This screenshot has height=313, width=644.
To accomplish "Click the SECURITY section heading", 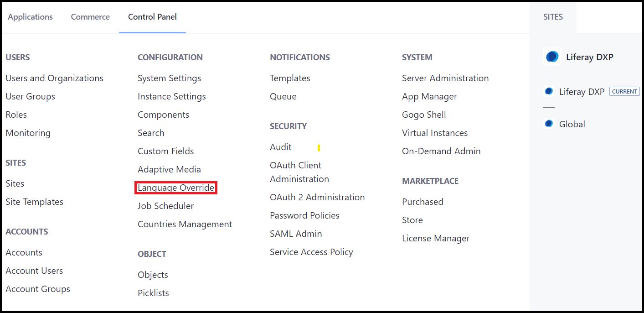I will (288, 126).
